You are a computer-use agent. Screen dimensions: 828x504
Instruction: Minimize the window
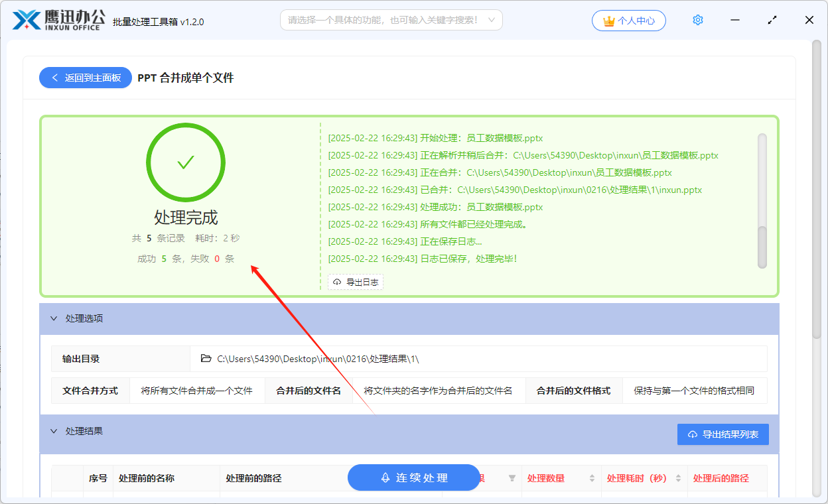(735, 21)
